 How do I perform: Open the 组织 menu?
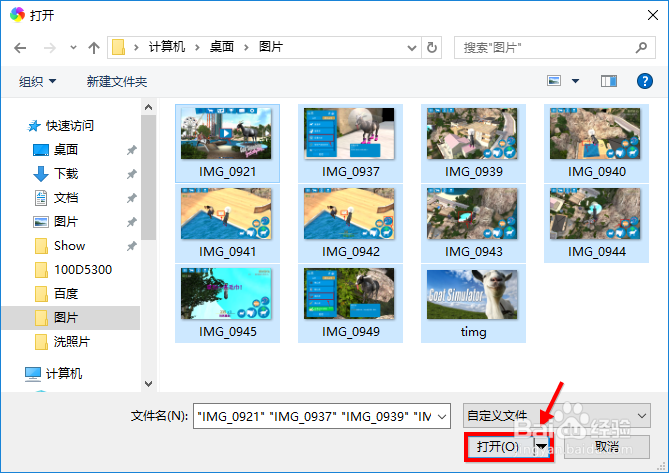click(x=38, y=81)
